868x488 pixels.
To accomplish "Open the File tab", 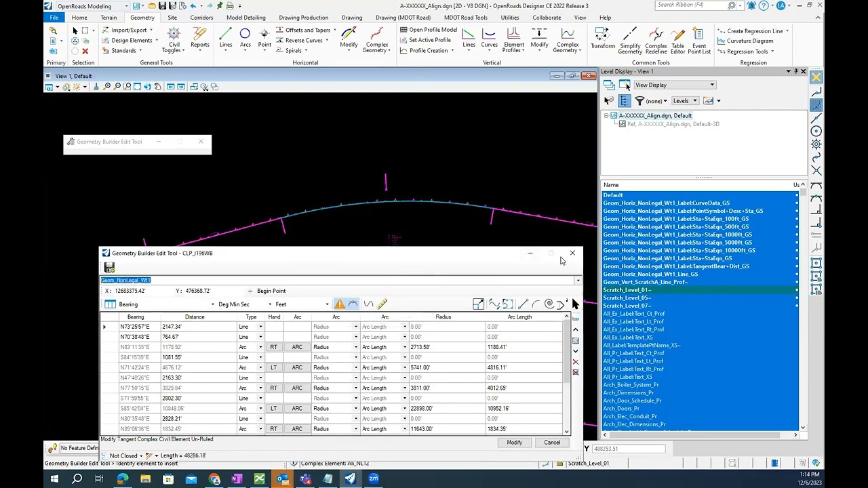I will 54,18.
